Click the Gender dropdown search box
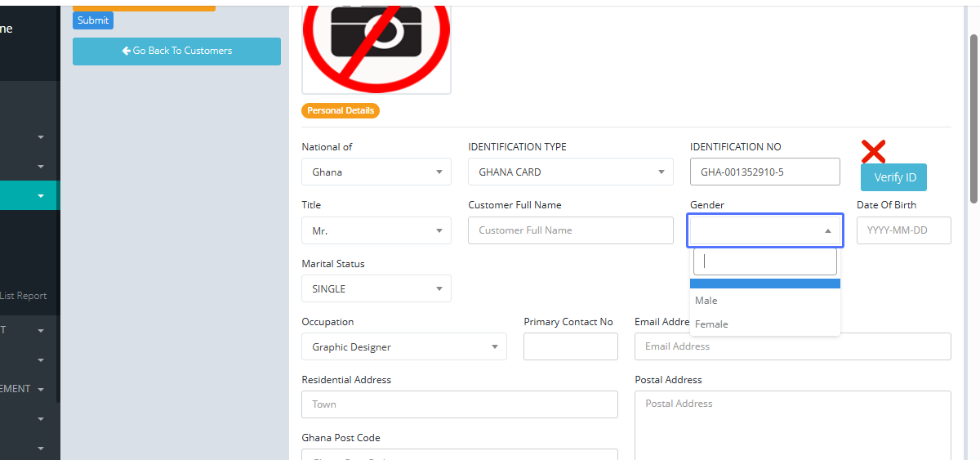Screen dimensions: 980x460 pyautogui.click(x=764, y=261)
